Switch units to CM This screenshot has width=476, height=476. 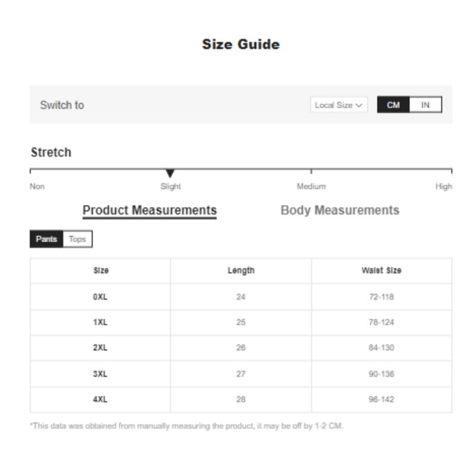click(393, 105)
